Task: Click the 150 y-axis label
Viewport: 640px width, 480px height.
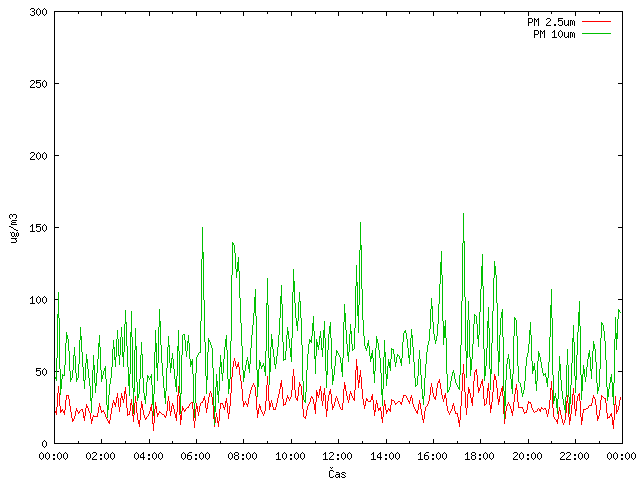Action: 38,228
